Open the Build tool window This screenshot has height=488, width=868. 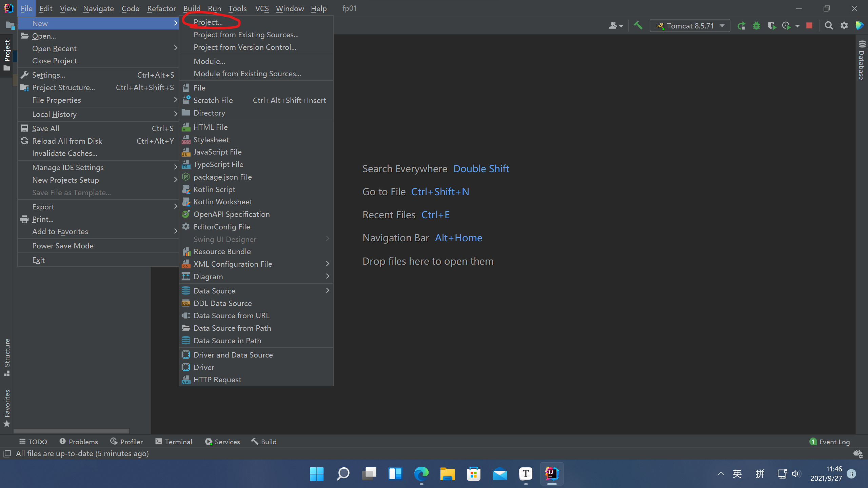point(264,442)
